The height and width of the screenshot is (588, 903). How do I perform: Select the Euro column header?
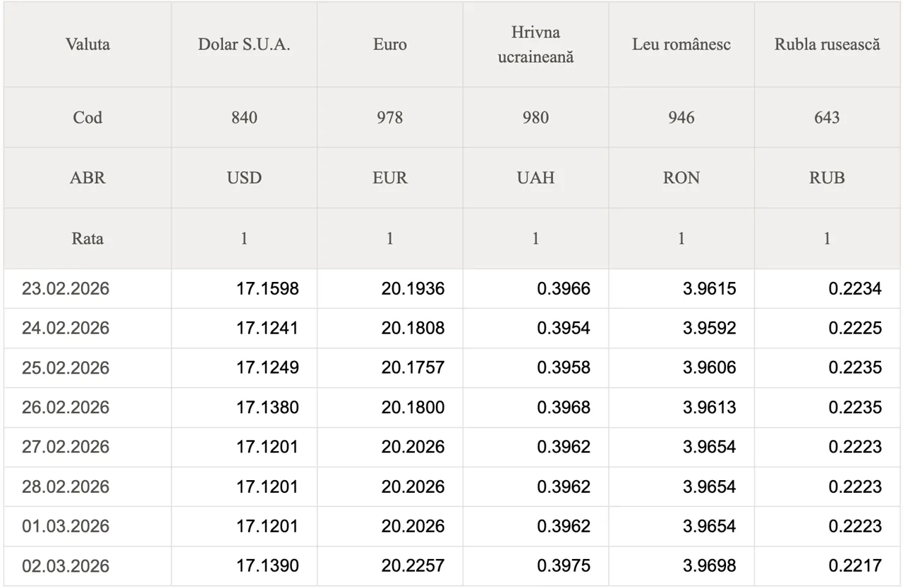(x=389, y=44)
